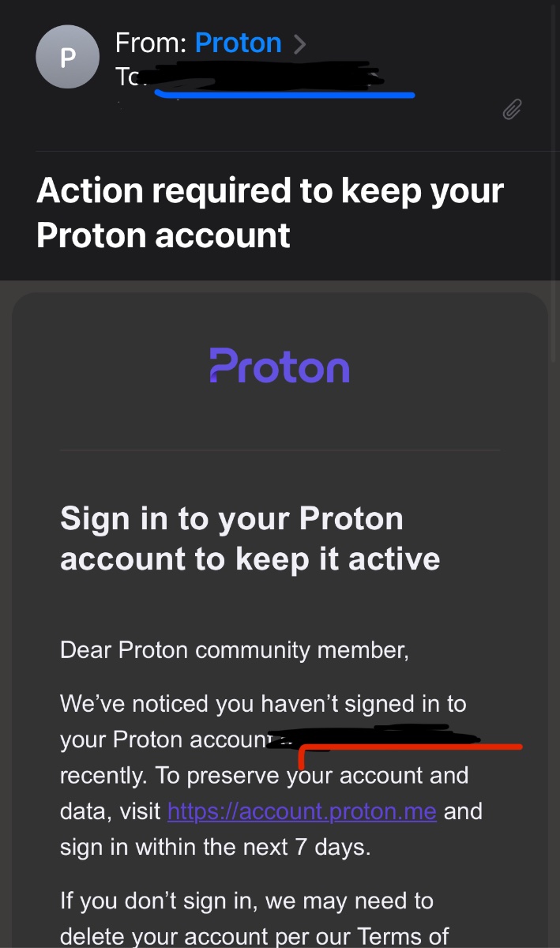Tap the words 'Terms of' at the bottom
The image size is (560, 948).
click(x=403, y=936)
